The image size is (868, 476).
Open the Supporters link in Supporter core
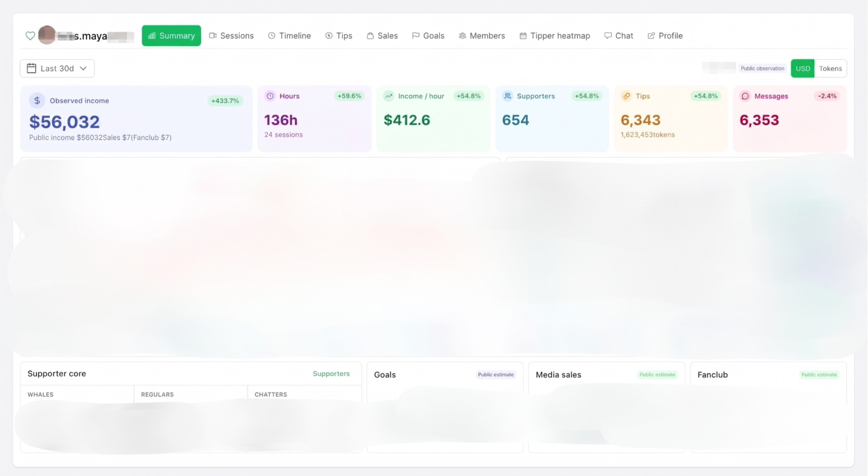point(331,373)
